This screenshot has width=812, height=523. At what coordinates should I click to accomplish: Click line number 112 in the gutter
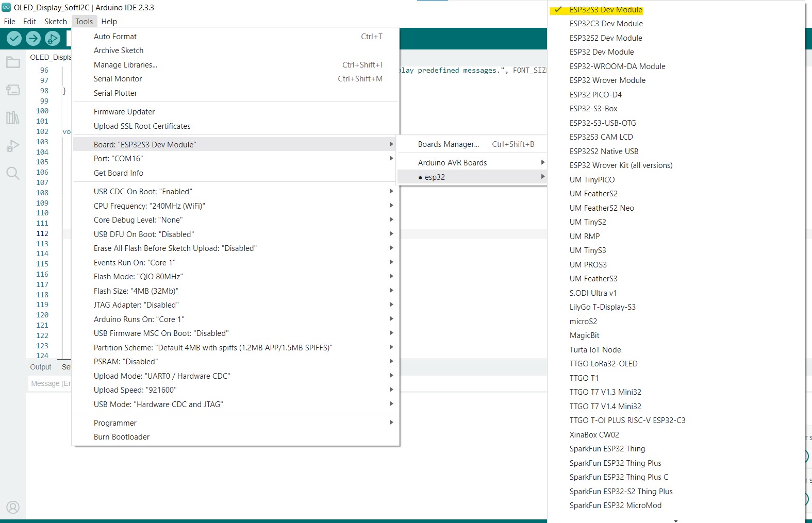42,233
